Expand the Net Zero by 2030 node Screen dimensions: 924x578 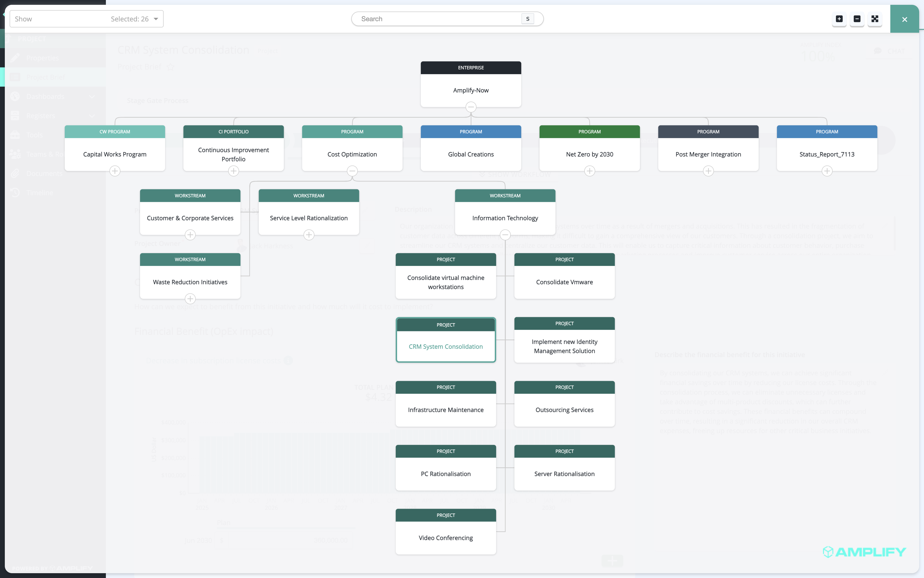point(590,171)
